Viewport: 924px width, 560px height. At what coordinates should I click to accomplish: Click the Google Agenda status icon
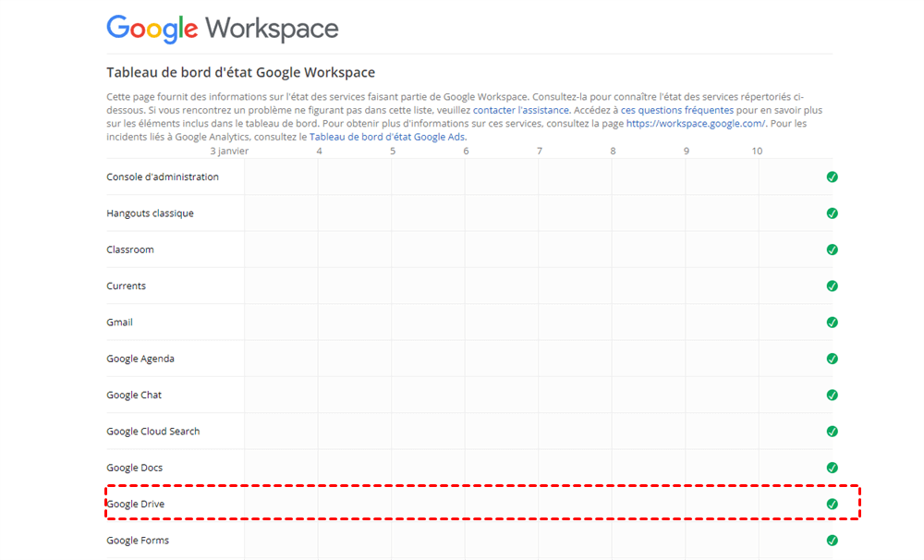click(832, 359)
